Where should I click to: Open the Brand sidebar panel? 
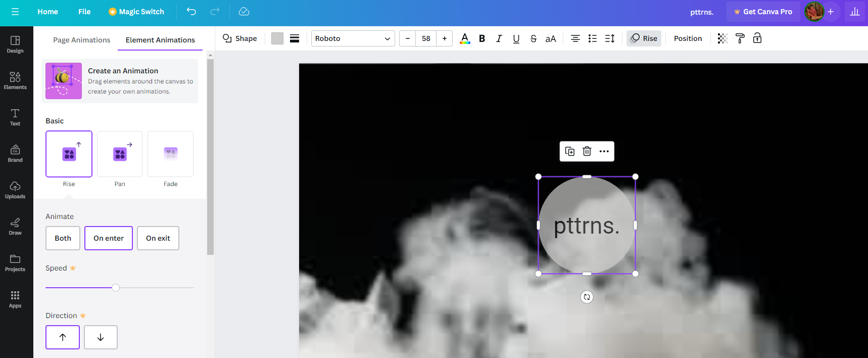(x=15, y=154)
